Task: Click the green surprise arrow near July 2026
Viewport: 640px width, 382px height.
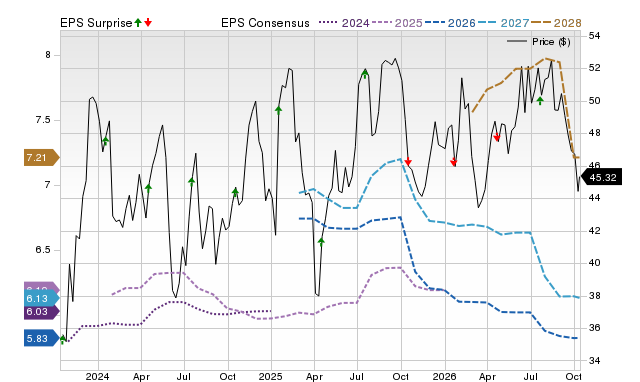Action: coord(540,100)
